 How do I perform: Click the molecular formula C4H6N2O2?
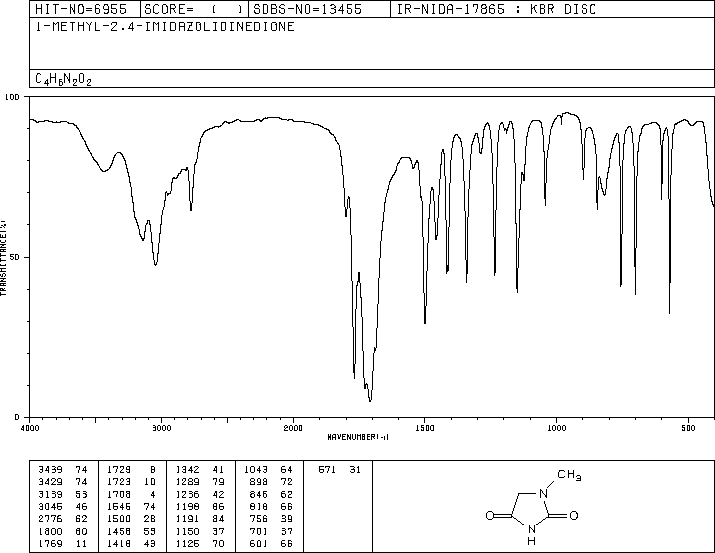pos(63,79)
